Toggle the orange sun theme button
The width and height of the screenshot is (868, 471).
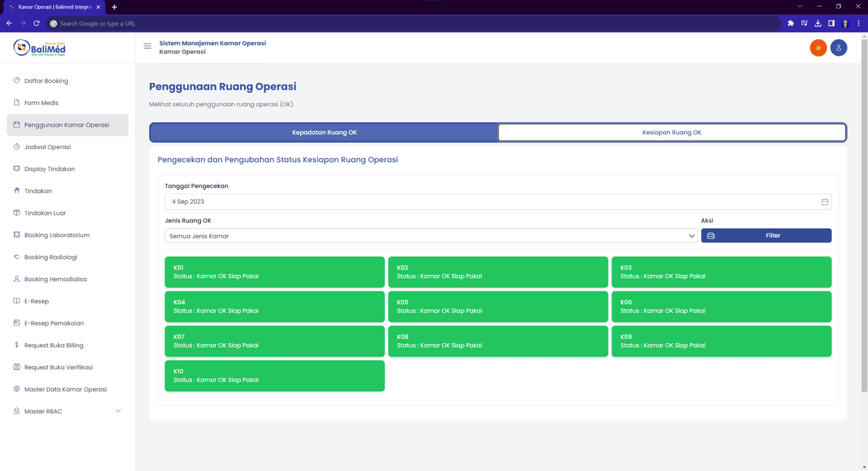pyautogui.click(x=818, y=48)
